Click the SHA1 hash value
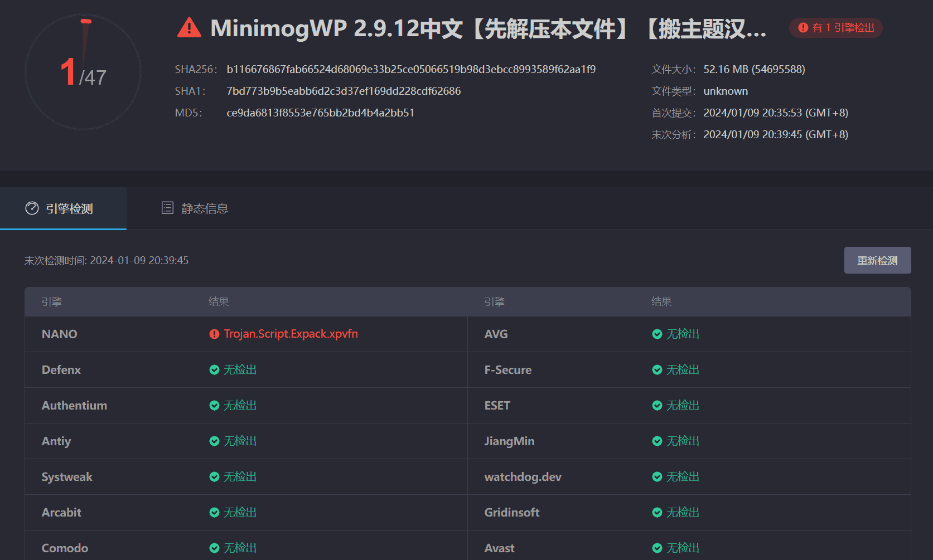 point(344,91)
